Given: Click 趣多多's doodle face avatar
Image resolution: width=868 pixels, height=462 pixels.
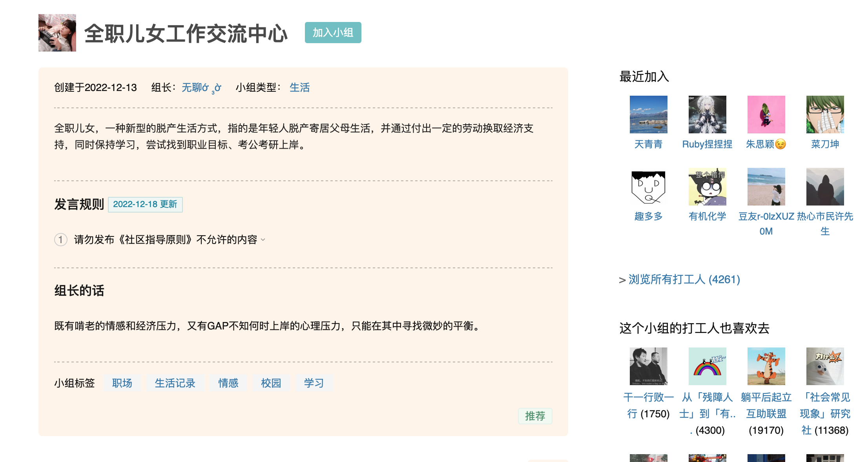Looking at the screenshot, I should (x=648, y=187).
